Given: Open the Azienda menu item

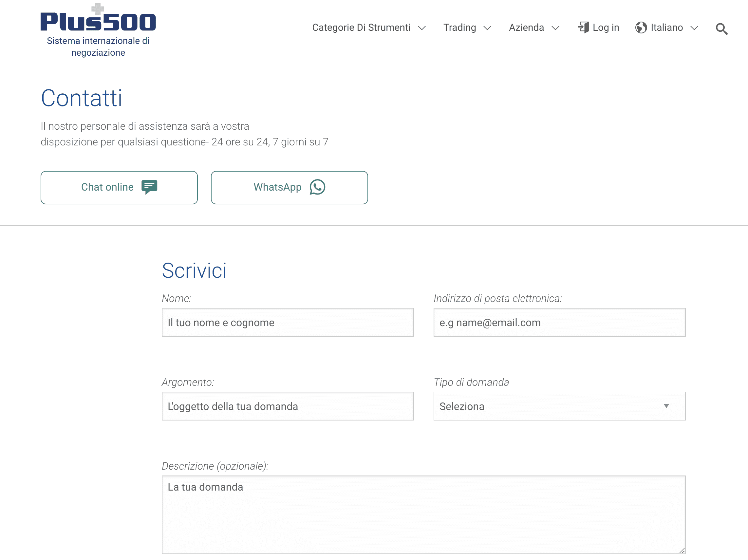Looking at the screenshot, I should tap(526, 28).
